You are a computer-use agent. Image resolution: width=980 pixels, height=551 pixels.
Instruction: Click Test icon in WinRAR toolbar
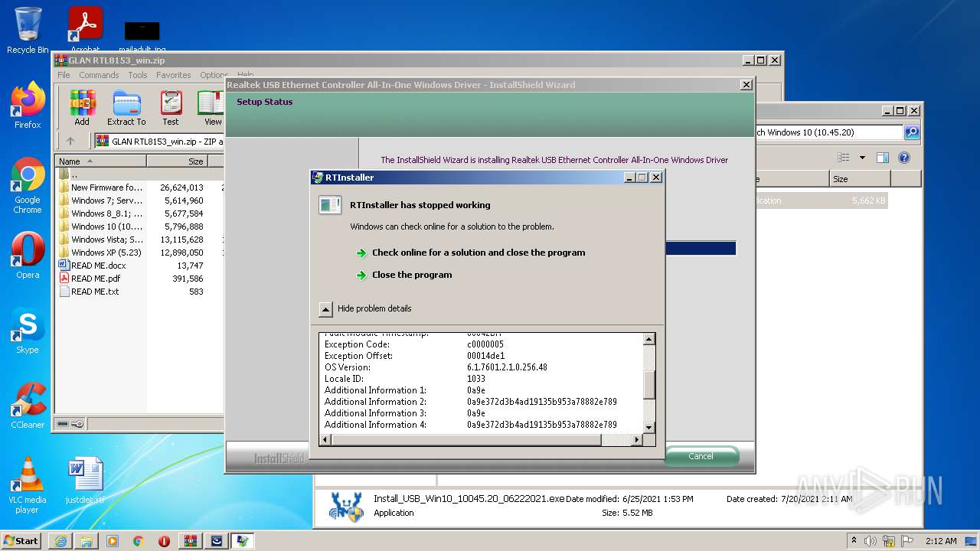tap(171, 108)
